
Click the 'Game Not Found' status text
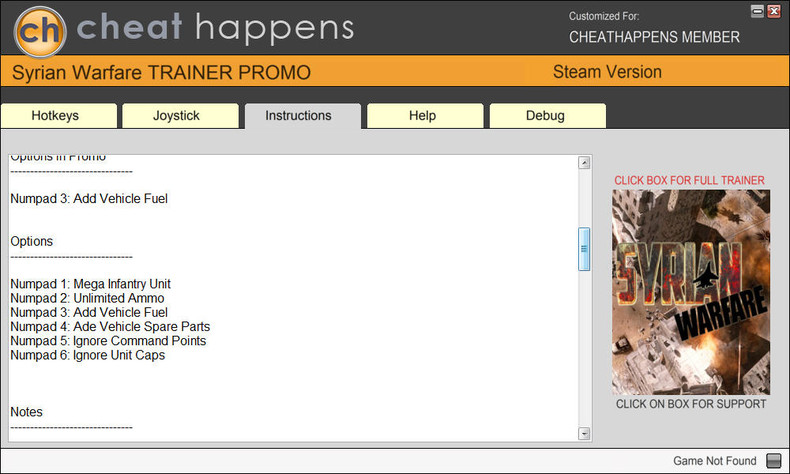(714, 461)
